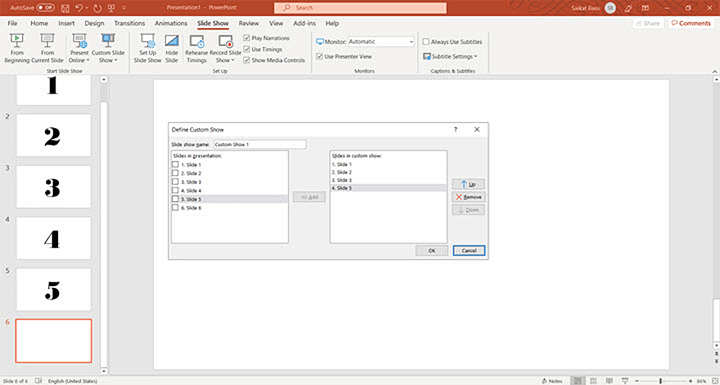Image resolution: width=720 pixels, height=385 pixels.
Task: Switch to the Review tab
Action: 249,23
